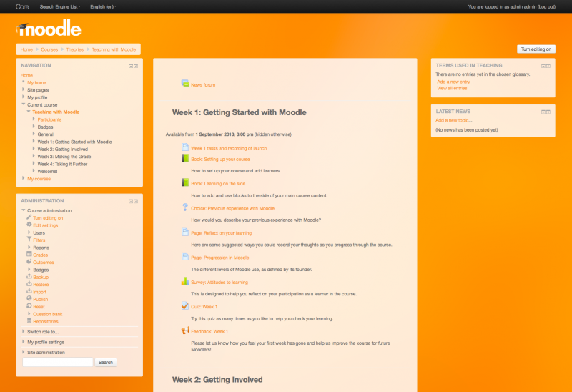
Task: Open Participants in navigation tree
Action: point(49,119)
